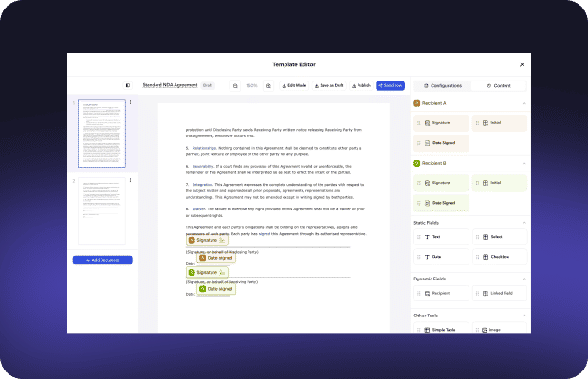This screenshot has width=588, height=379.
Task: Pick the static Checkbox field tile
Action: pyautogui.click(x=500, y=257)
